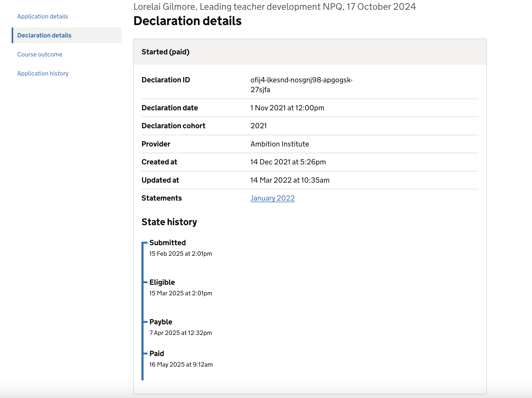
Task: Click the Payble state entry
Action: coord(160,322)
